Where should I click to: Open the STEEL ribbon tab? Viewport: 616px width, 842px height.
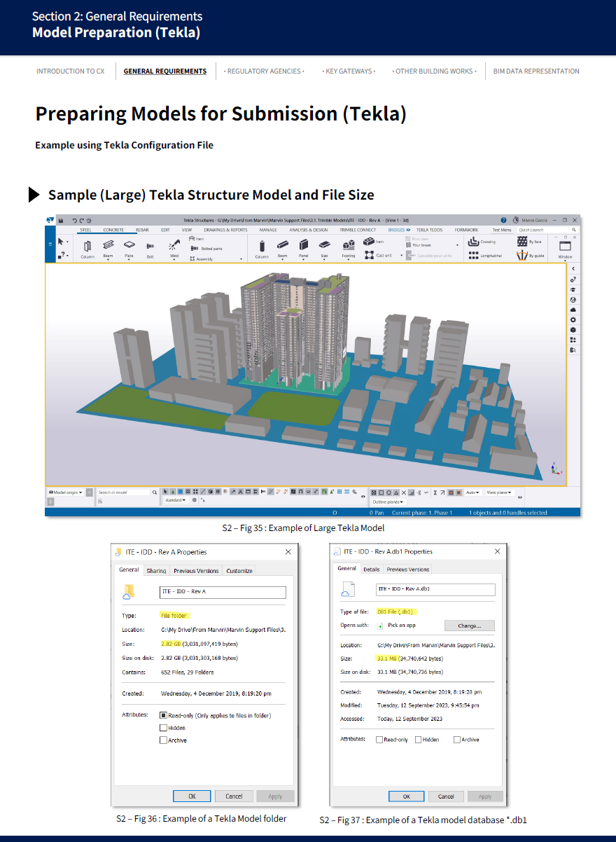tap(85, 230)
